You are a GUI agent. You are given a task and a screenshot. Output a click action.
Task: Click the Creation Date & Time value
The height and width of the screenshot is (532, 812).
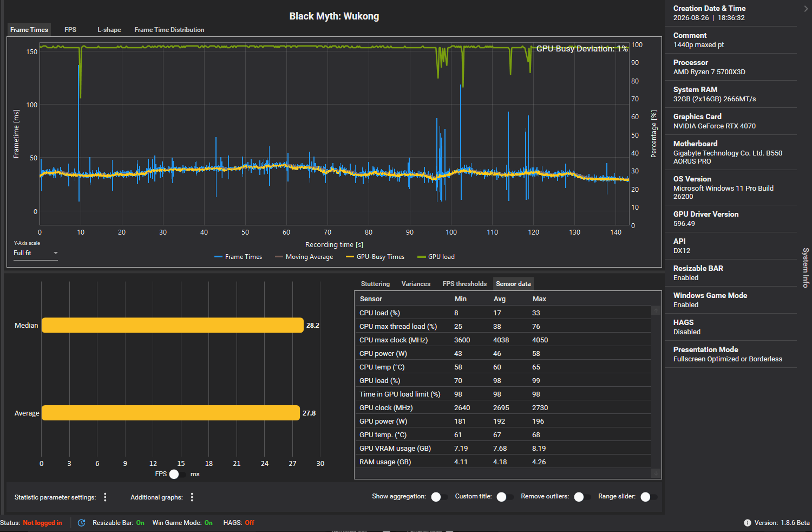click(x=709, y=18)
